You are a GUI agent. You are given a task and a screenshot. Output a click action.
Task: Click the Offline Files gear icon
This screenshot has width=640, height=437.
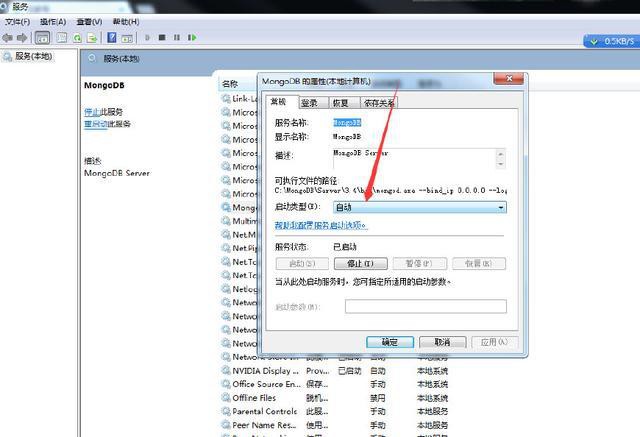[x=226, y=397]
